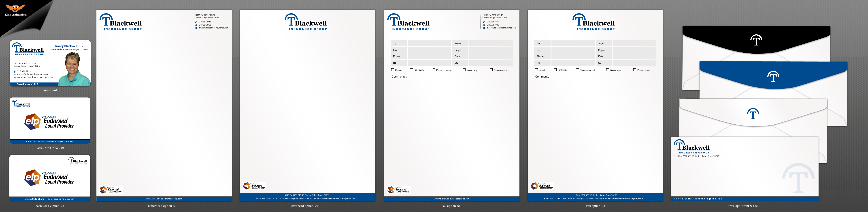Click the email icon on Letterhead option_01

click(196, 28)
